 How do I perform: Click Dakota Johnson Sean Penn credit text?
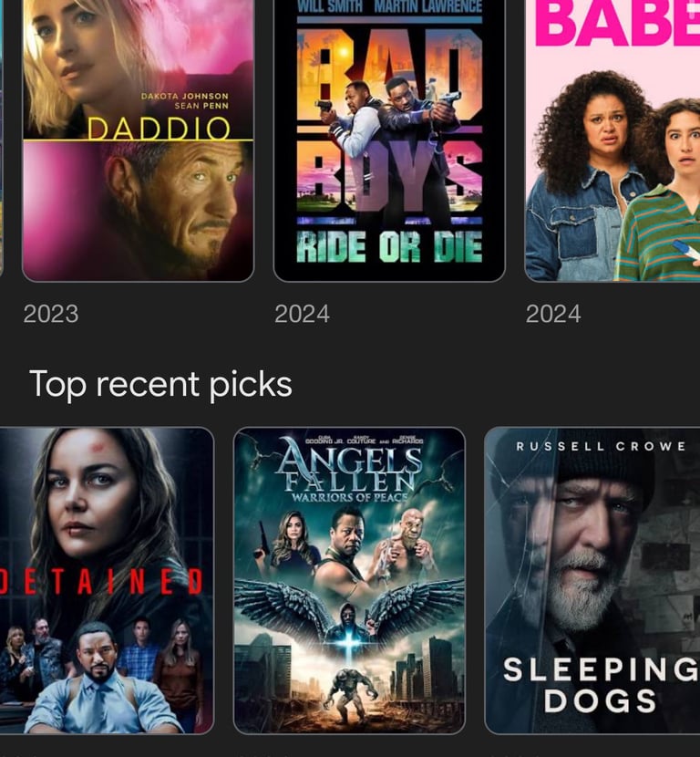point(185,100)
